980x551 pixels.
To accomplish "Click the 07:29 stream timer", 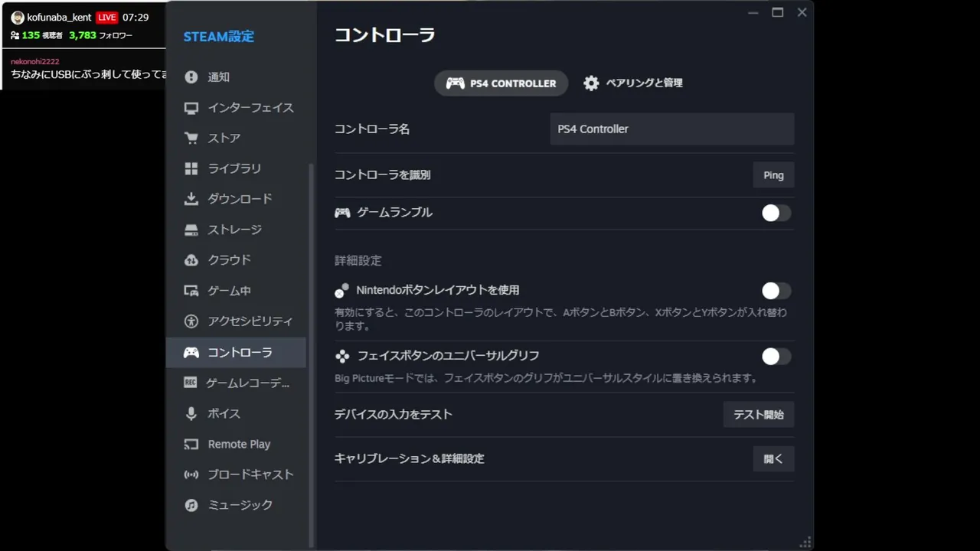I will pyautogui.click(x=136, y=17).
